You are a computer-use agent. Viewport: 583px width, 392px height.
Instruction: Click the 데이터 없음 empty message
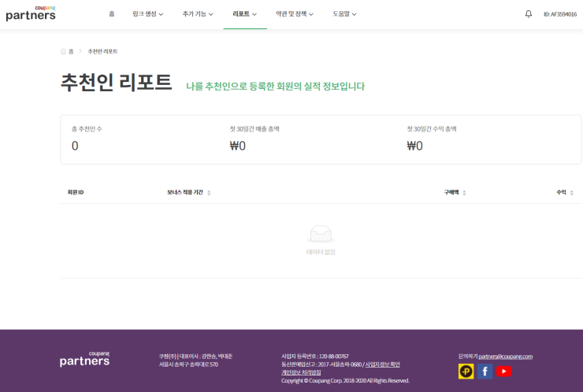click(321, 252)
